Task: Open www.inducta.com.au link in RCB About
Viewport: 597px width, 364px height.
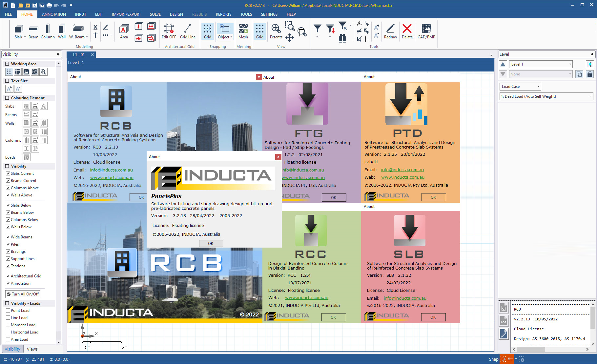Action: (x=112, y=178)
